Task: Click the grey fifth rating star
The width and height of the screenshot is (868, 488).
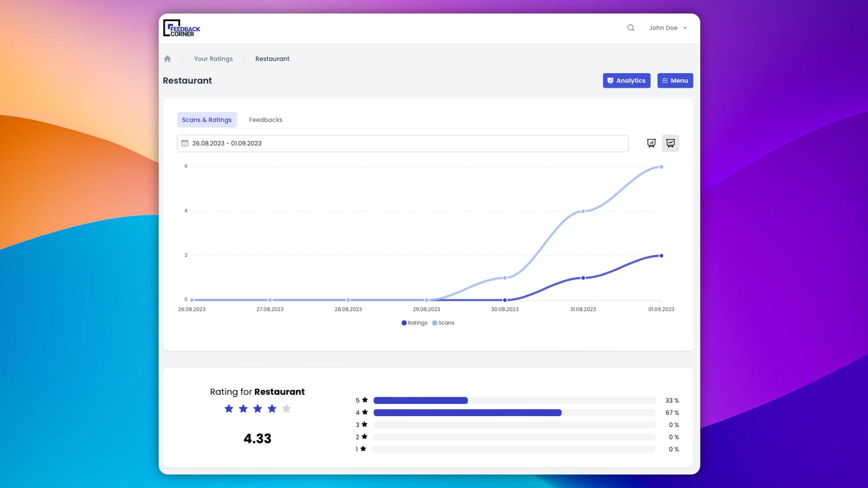Action: [287, 409]
